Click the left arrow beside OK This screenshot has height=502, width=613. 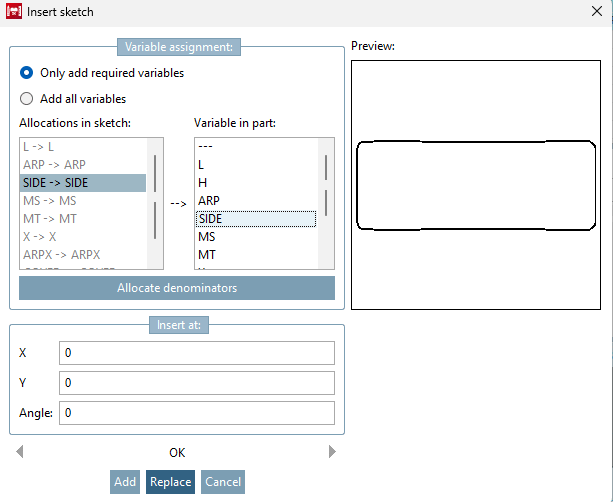pos(20,452)
